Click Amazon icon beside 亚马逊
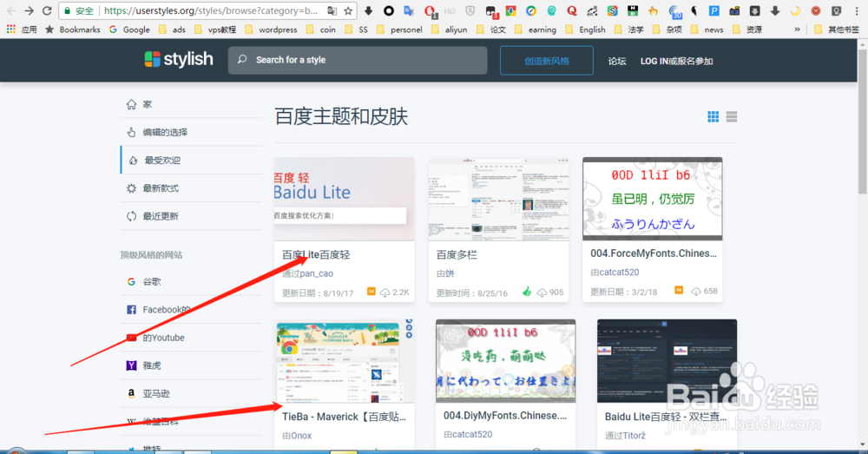Screen dimensions: 868x454 point(131,393)
